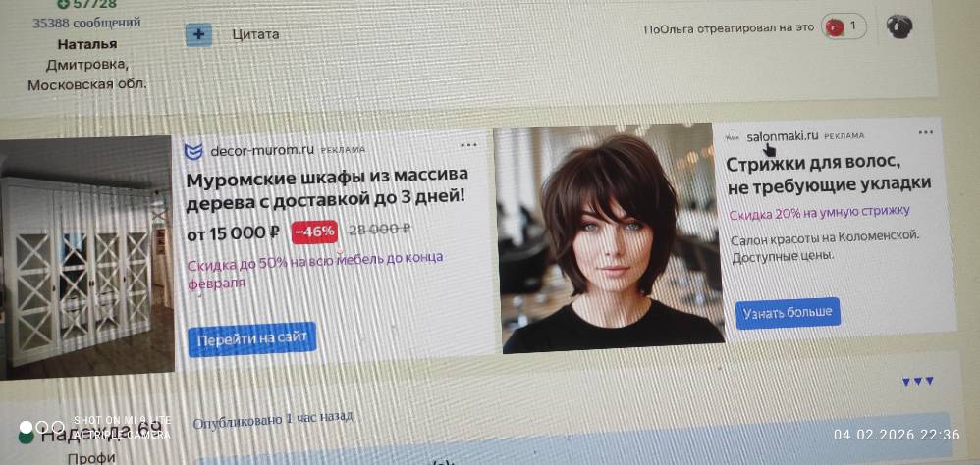
Task: Click Перейти на сайт button
Action: tap(252, 339)
